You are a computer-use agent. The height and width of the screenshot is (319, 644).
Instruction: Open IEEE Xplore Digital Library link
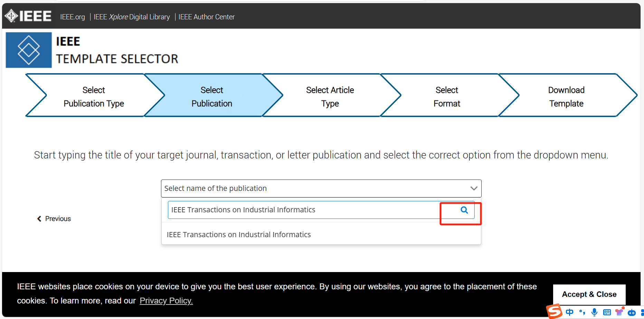point(132,17)
